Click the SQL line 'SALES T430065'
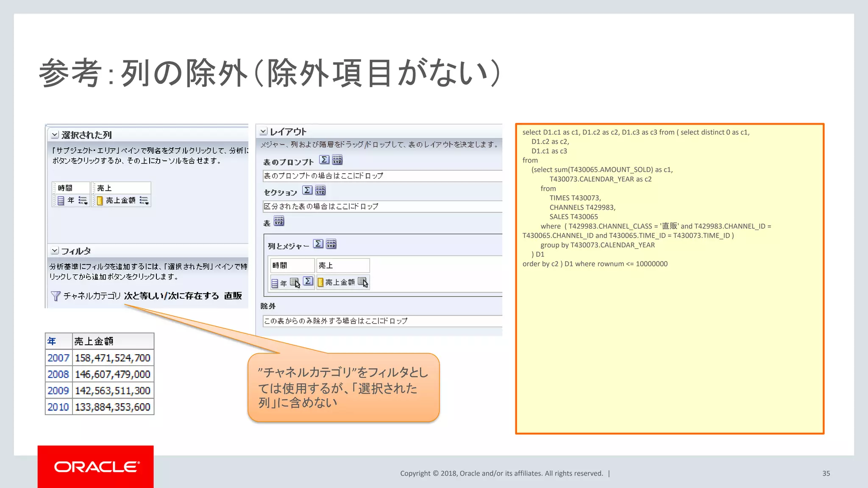The image size is (868, 488). tap(574, 216)
